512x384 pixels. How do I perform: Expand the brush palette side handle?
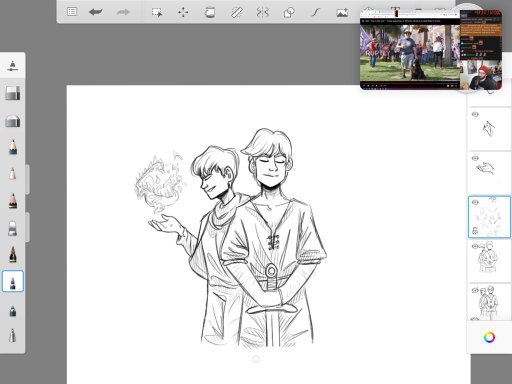[28, 179]
